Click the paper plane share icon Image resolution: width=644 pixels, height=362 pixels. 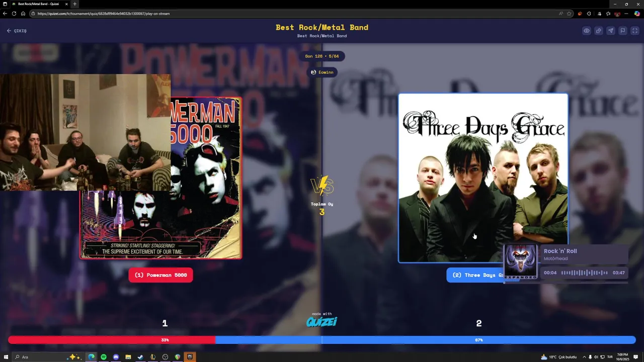coord(611,31)
